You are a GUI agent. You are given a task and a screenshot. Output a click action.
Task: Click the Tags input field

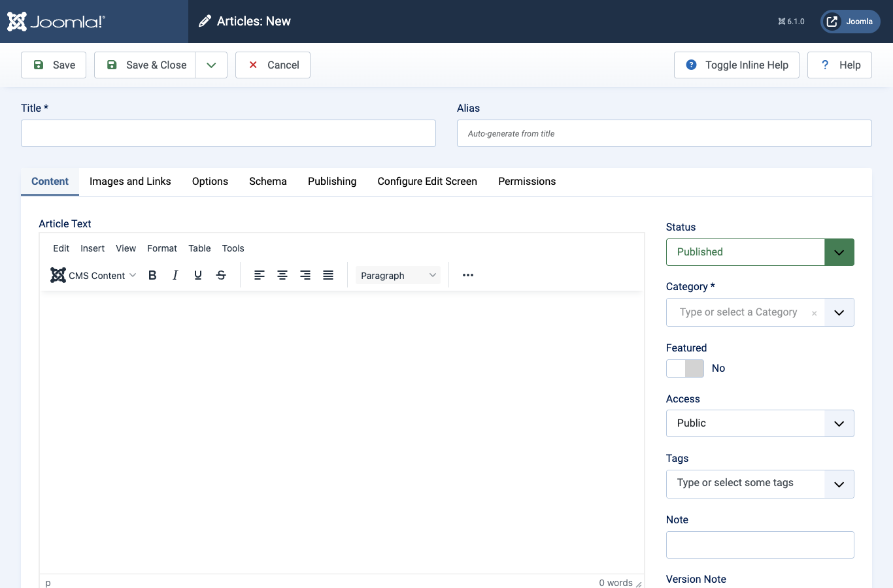745,484
